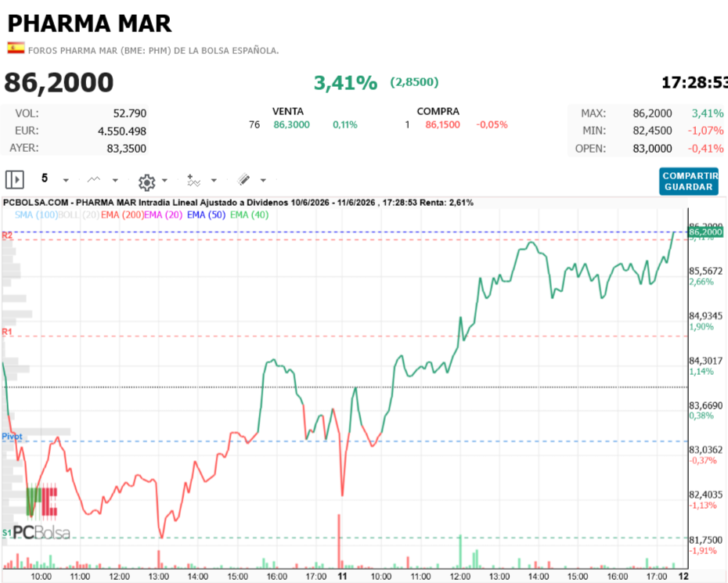Screen dimensions: 728x583
Task: Toggle the EMA (20) indicator legend
Action: 164,215
